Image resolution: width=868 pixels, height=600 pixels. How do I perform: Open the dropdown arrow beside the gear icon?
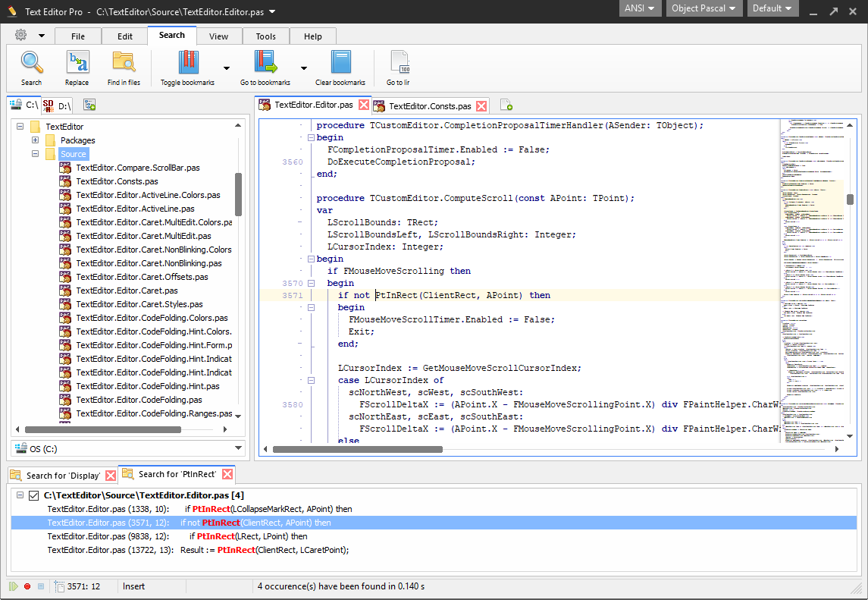[x=42, y=36]
